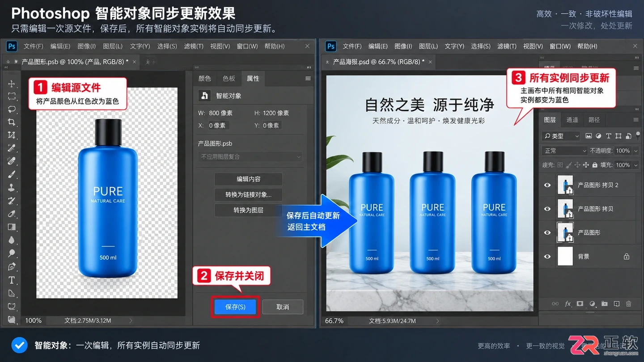The height and width of the screenshot is (362, 644).
Task: Select the Brush tool
Action: coord(12,174)
